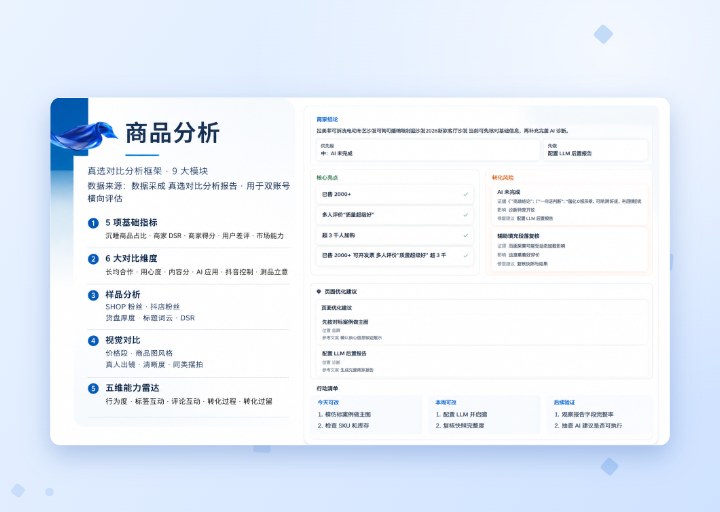Viewport: 720px width, 512px height.
Task: Click the 页面优化建议 section heading
Action: [x=341, y=292]
